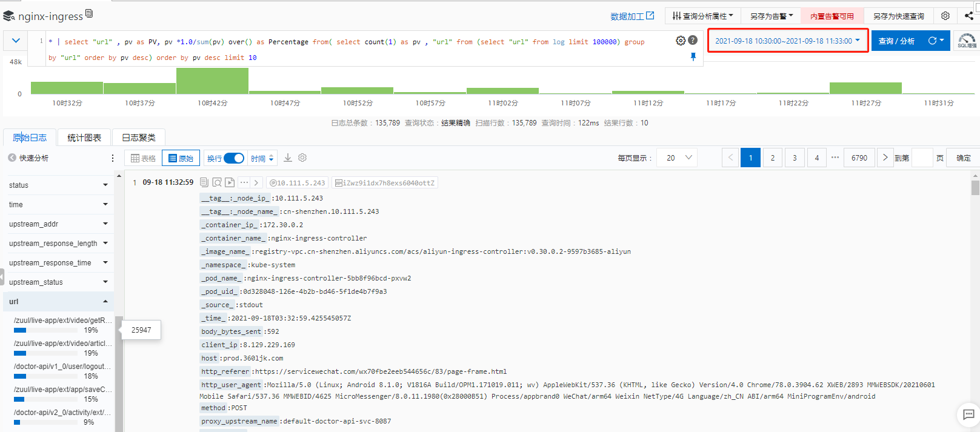The height and width of the screenshot is (432, 980).
Task: Click the refresh icon on the query button
Action: (x=933, y=41)
